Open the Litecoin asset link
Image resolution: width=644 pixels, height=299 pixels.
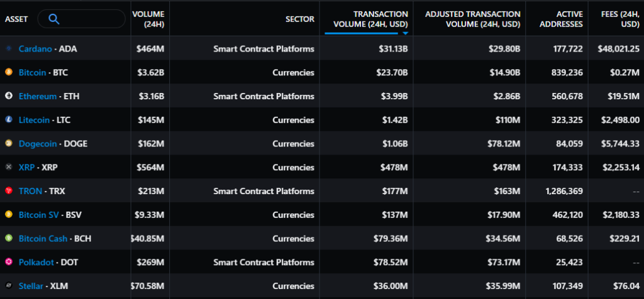34,120
